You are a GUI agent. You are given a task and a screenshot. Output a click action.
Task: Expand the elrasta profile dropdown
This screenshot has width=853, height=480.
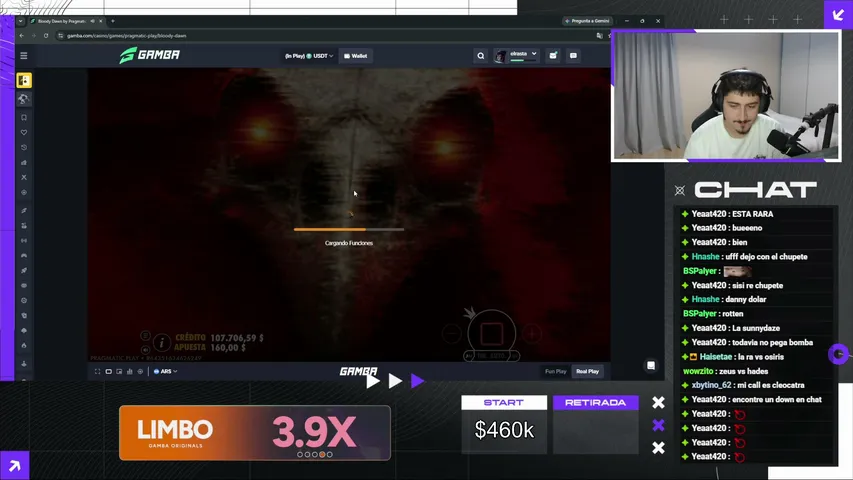(x=516, y=55)
